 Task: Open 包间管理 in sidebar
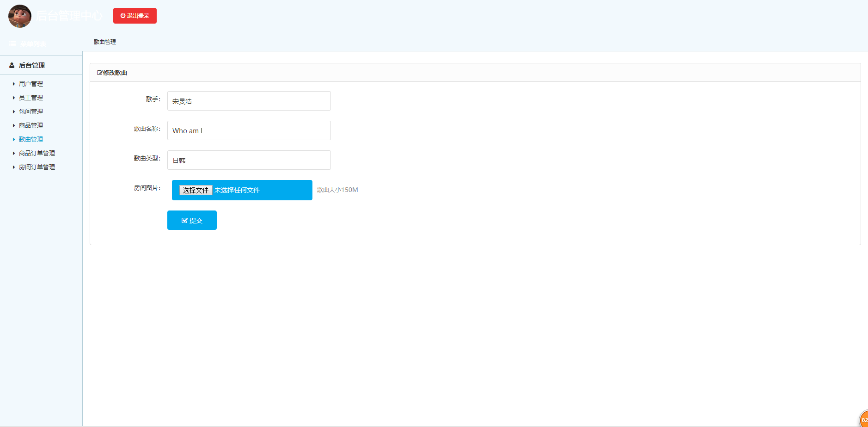[x=31, y=111]
